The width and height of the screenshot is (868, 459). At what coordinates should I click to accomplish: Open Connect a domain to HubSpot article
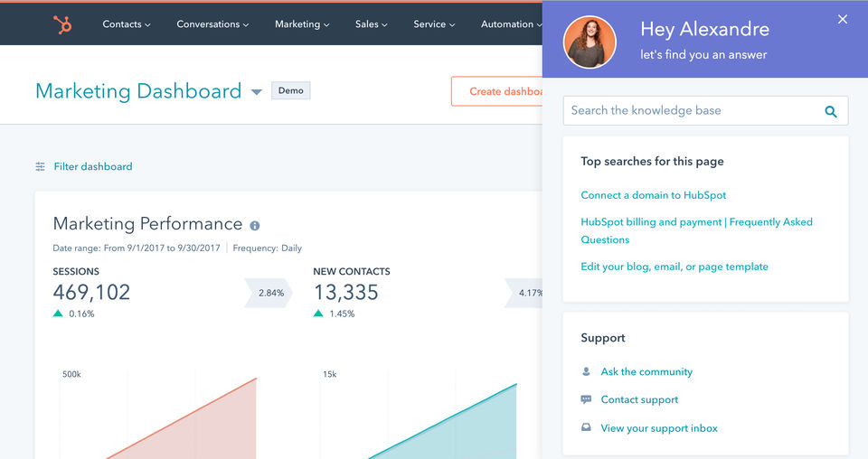pos(653,195)
